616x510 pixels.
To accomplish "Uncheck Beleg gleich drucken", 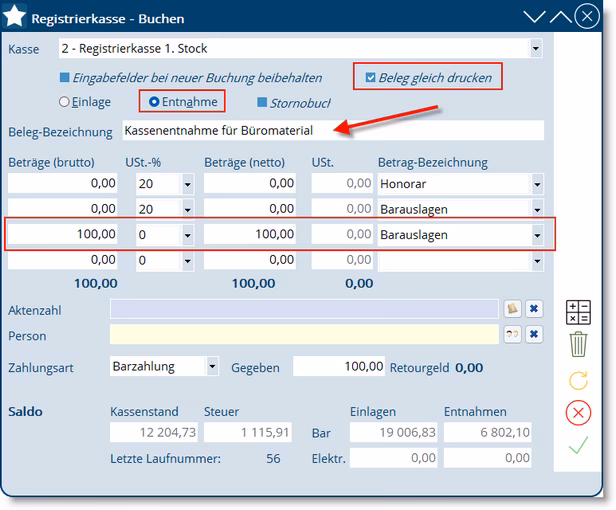I will coord(370,77).
